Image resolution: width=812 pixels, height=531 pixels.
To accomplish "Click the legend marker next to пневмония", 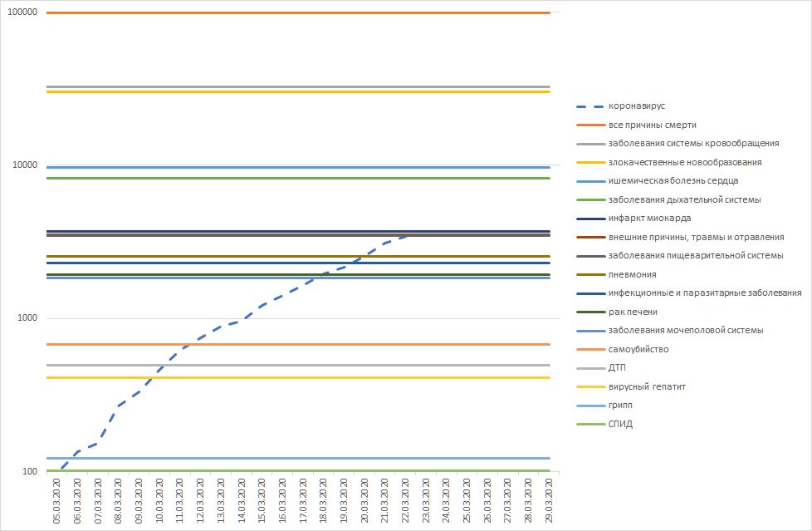I will 589,275.
